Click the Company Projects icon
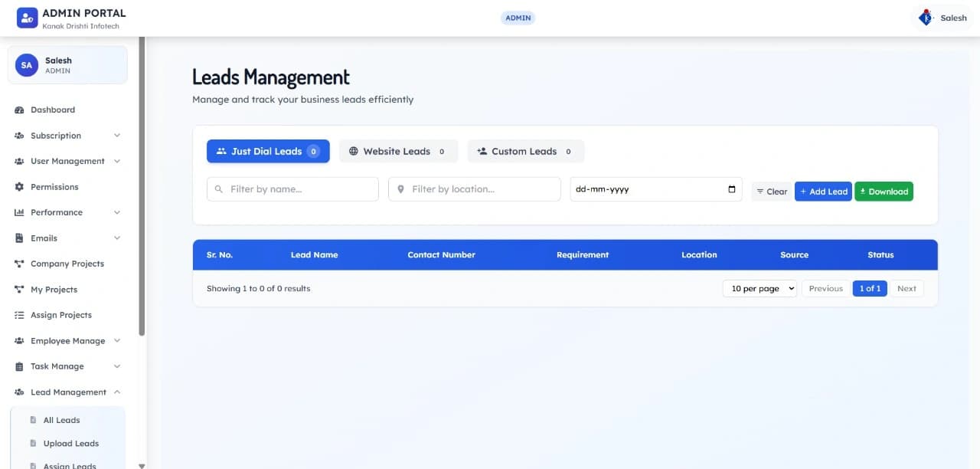 pyautogui.click(x=19, y=264)
